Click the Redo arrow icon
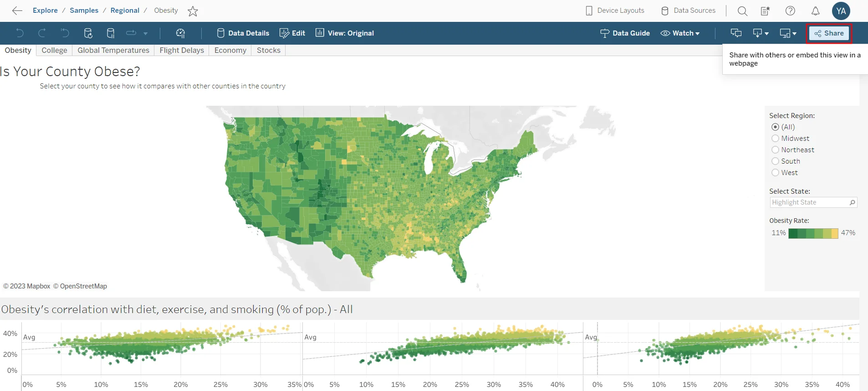 click(x=42, y=33)
